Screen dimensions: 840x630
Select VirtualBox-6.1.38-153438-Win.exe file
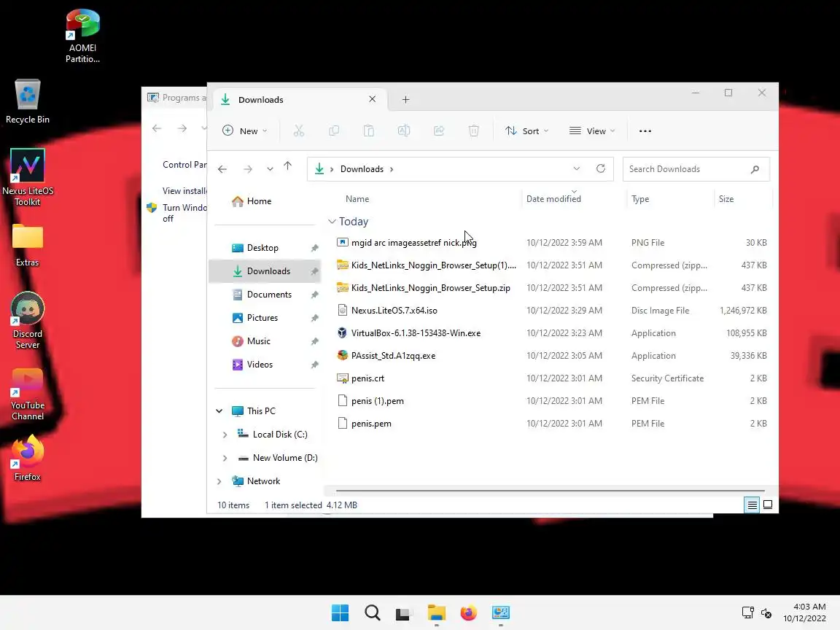click(x=552, y=332)
